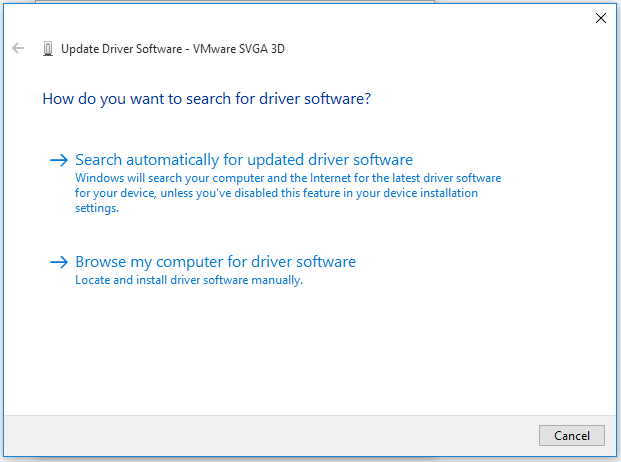Choose Browse my computer for driver software
The image size is (621, 462).
[215, 262]
